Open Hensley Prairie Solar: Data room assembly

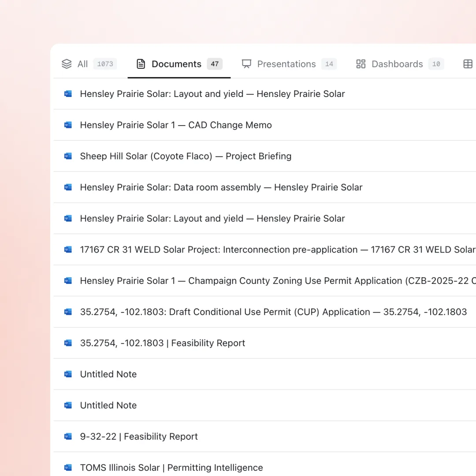[221, 187]
